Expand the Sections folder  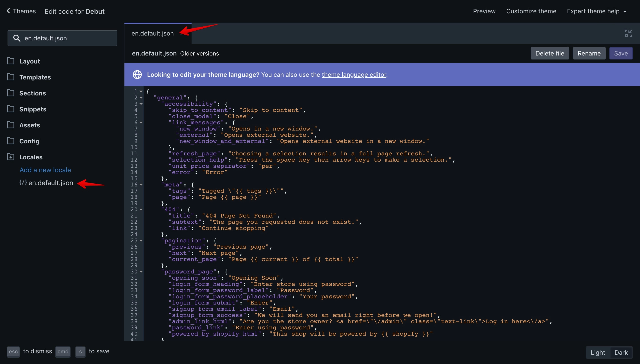pyautogui.click(x=32, y=93)
